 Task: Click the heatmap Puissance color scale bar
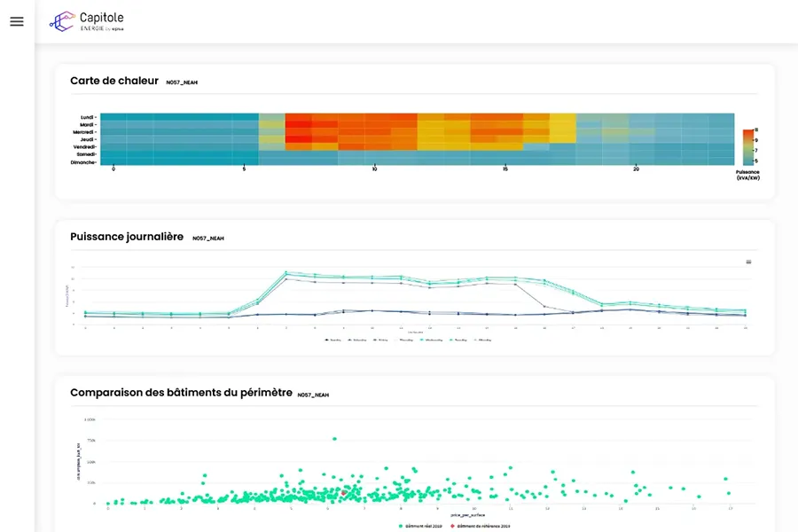click(x=749, y=146)
